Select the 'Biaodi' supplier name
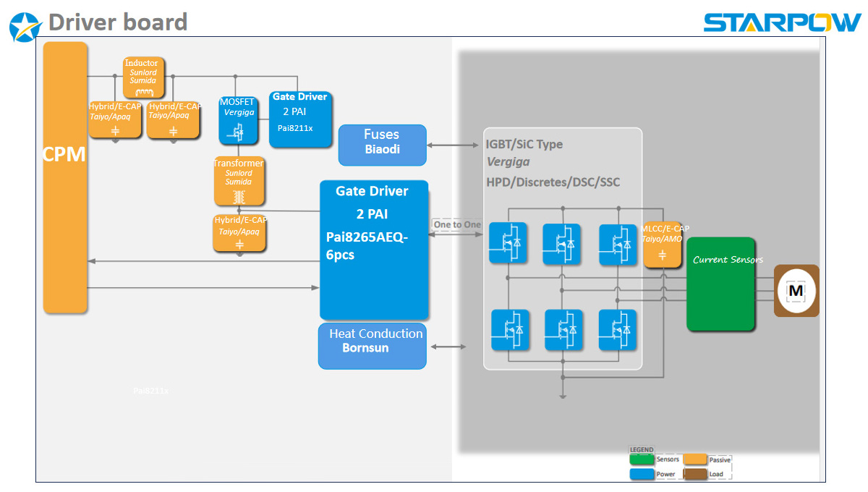The width and height of the screenshot is (868, 492). 383,150
